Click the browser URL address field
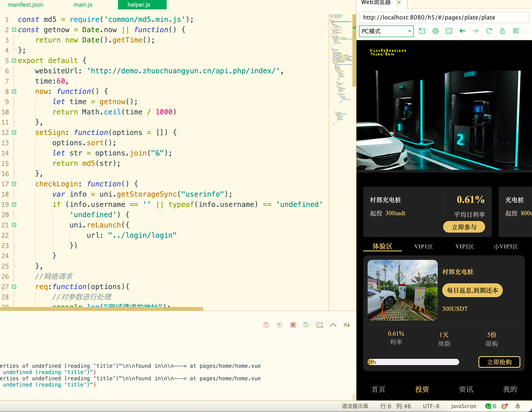Image resolution: width=532 pixels, height=412 pixels. pos(443,18)
